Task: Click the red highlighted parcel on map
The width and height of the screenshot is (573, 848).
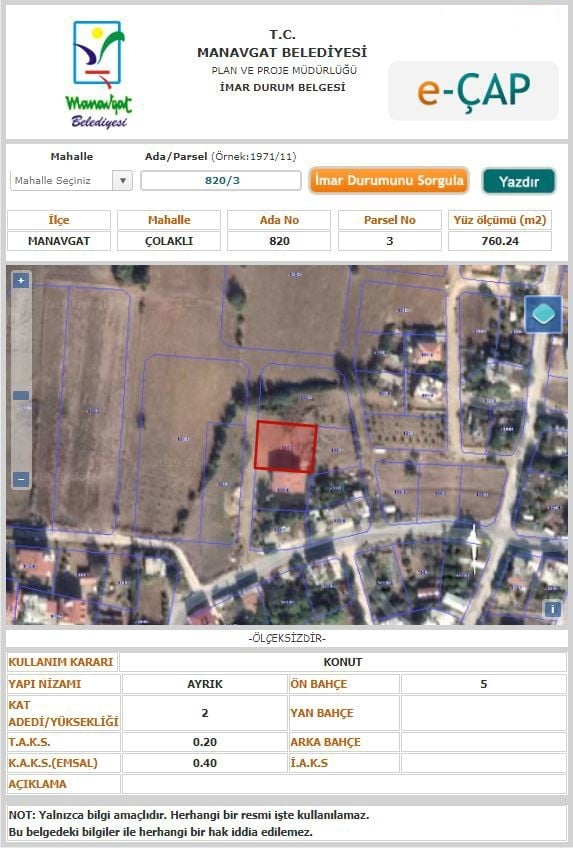Action: [x=285, y=447]
